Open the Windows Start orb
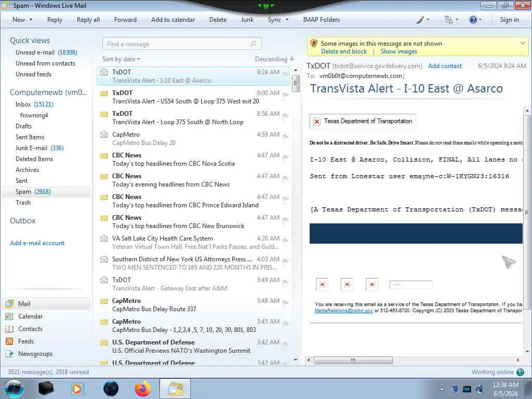 (x=14, y=389)
